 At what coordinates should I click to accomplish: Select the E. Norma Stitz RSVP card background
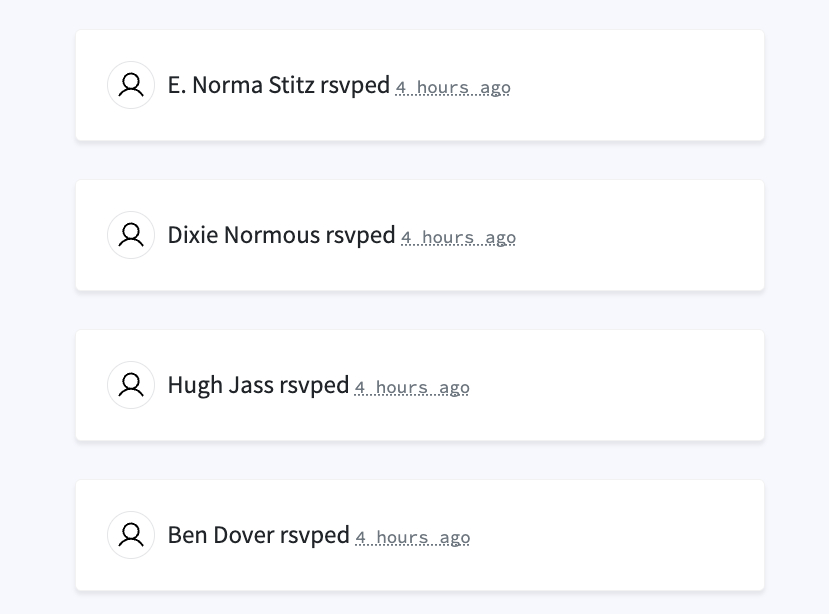(x=640, y=85)
